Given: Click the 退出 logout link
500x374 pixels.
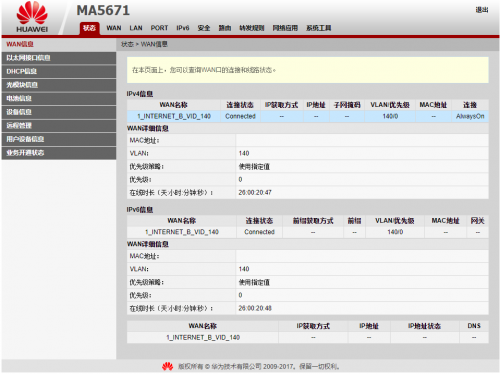Looking at the screenshot, I should (x=482, y=10).
